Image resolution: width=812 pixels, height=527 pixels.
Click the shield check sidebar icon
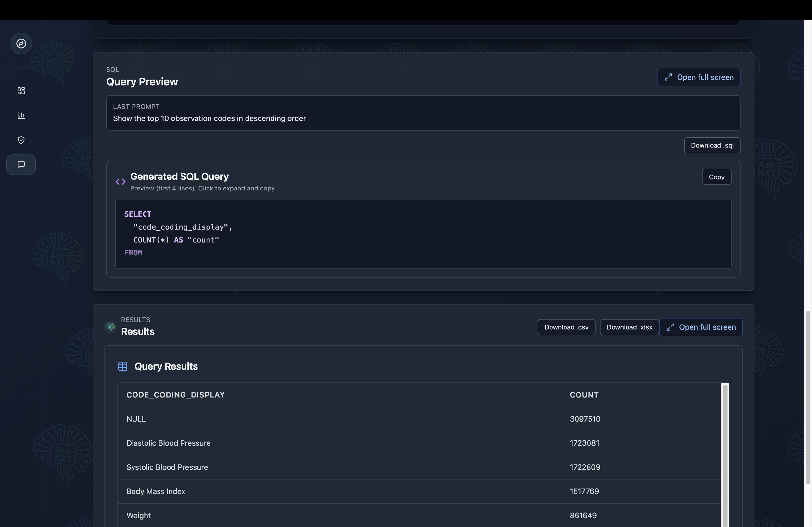(21, 140)
